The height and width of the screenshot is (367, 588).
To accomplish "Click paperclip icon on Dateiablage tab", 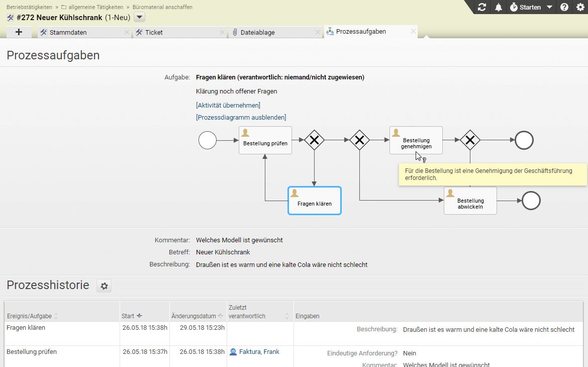I will [235, 32].
